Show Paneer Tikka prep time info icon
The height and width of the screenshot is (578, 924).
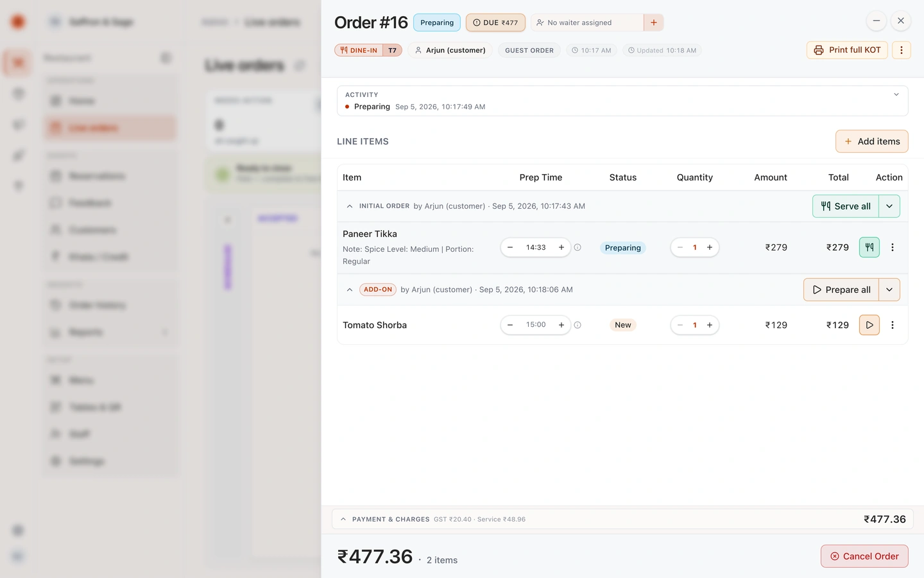pyautogui.click(x=577, y=247)
